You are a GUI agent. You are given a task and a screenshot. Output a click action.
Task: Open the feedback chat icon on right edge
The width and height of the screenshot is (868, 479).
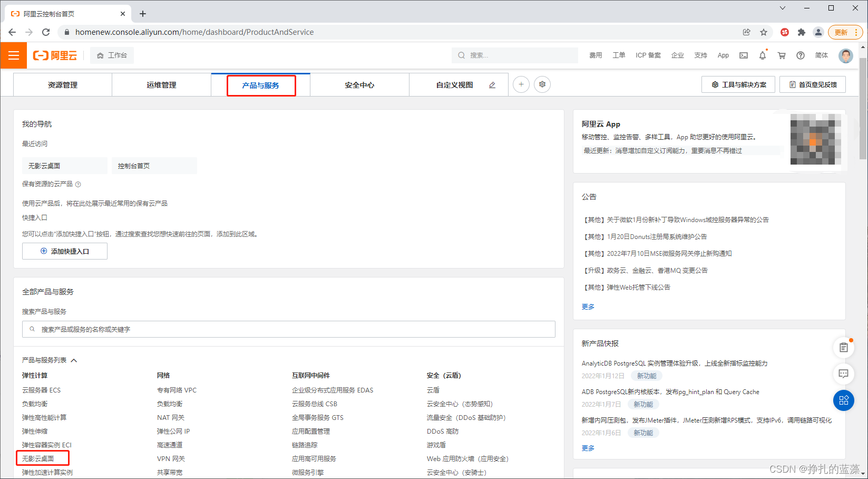[x=843, y=374]
